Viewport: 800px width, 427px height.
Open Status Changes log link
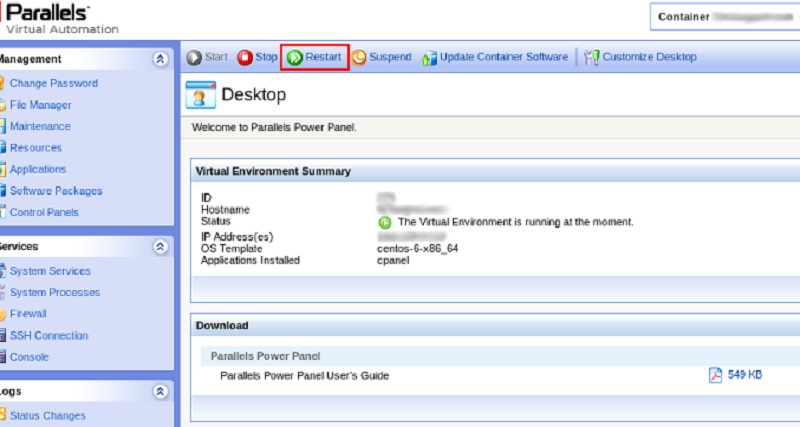(47, 415)
